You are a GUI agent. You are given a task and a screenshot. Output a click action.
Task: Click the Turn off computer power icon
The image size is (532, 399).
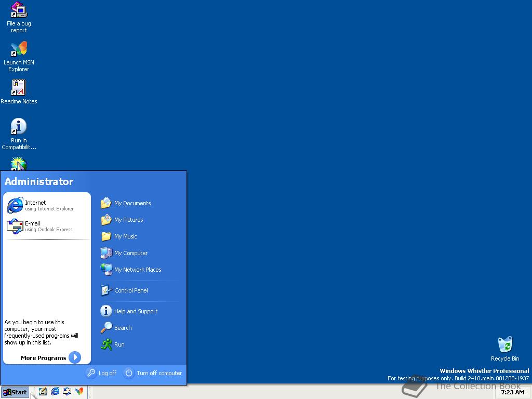(x=129, y=373)
